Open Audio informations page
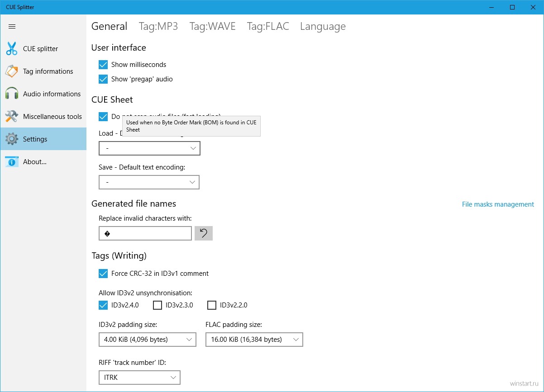This screenshot has width=544, height=392. tap(43, 94)
